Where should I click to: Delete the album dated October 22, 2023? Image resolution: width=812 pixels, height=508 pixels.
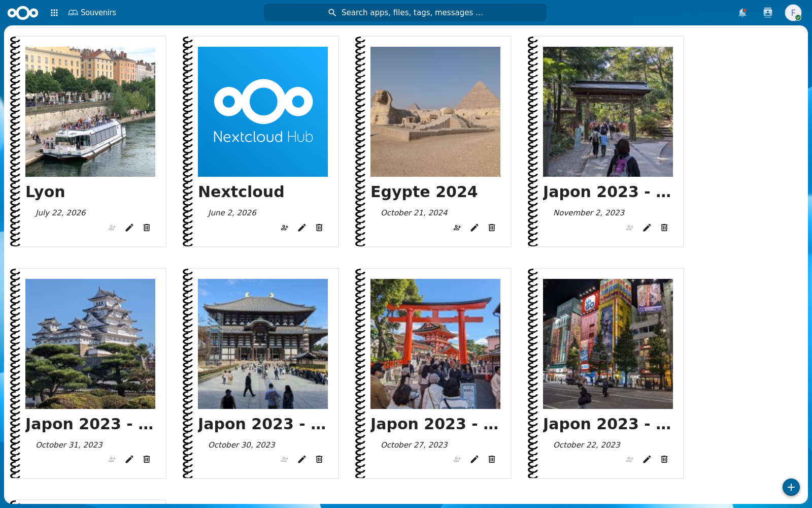click(x=664, y=459)
